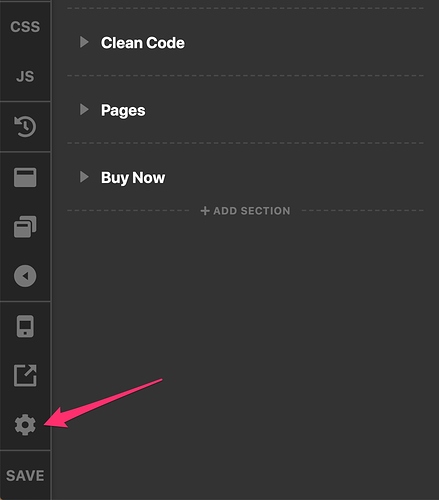This screenshot has width=439, height=500.
Task: Open revision history clock icon
Action: pos(25,126)
